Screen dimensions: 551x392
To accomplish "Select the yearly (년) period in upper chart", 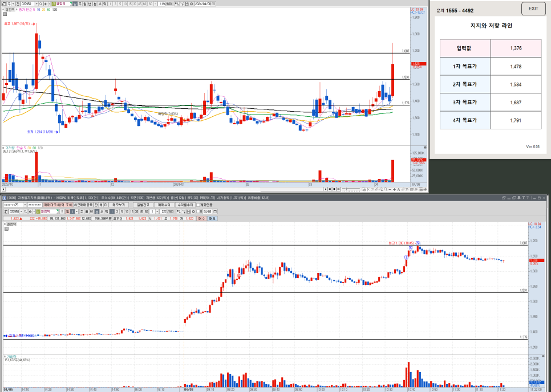I will coord(90,4).
